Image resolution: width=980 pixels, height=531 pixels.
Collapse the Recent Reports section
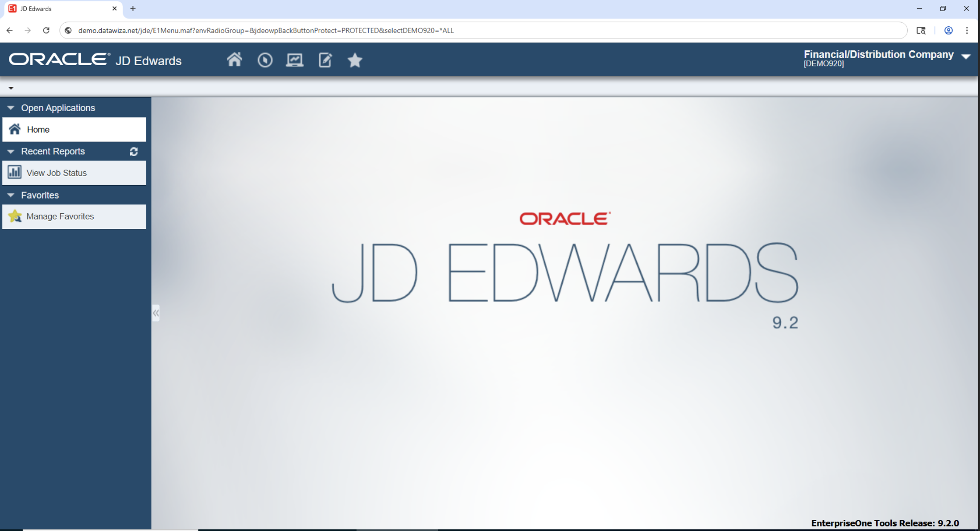[x=11, y=152]
